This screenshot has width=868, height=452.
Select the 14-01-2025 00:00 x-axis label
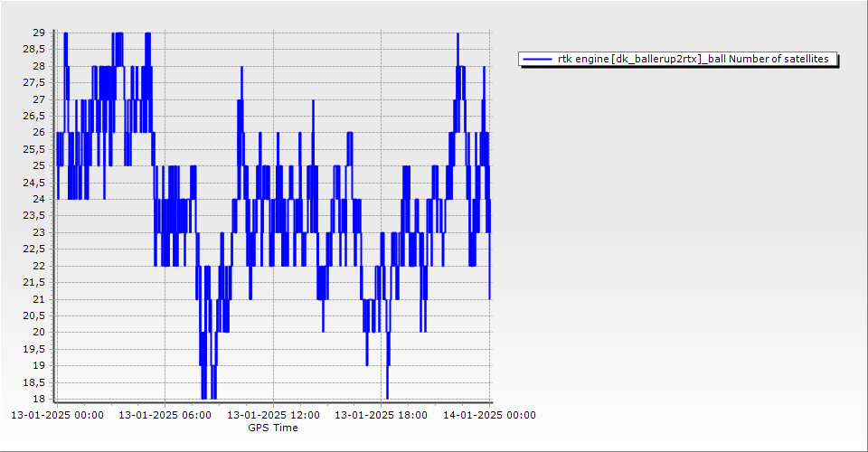tap(490, 415)
